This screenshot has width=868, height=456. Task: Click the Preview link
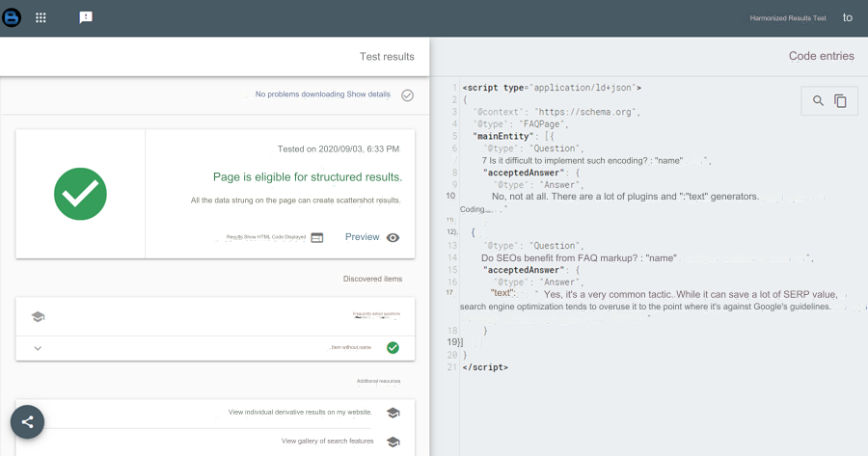point(362,237)
